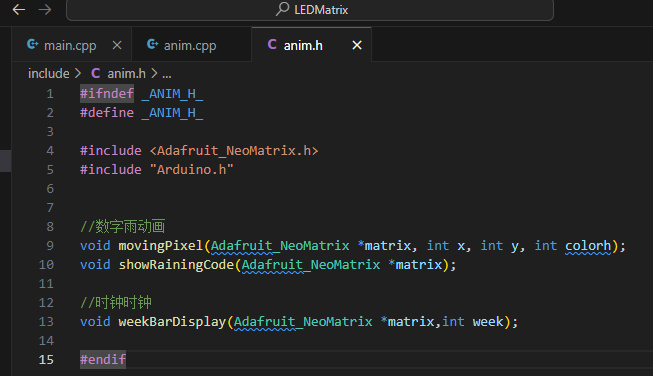Click the C++ file icon on main.cpp tab
Screen dimensions: 653x376
click(x=32, y=44)
